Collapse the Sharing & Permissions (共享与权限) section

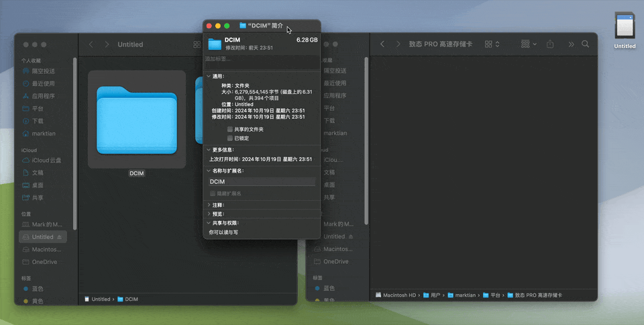click(x=209, y=223)
